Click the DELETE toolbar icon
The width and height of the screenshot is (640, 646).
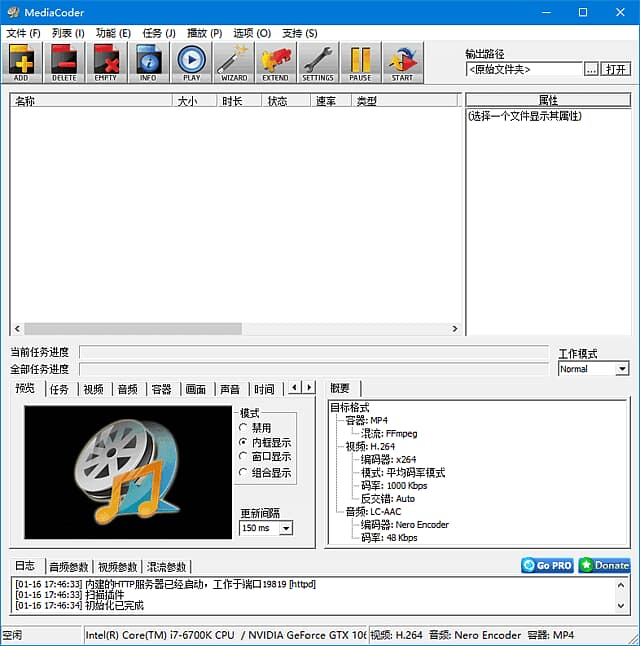64,62
